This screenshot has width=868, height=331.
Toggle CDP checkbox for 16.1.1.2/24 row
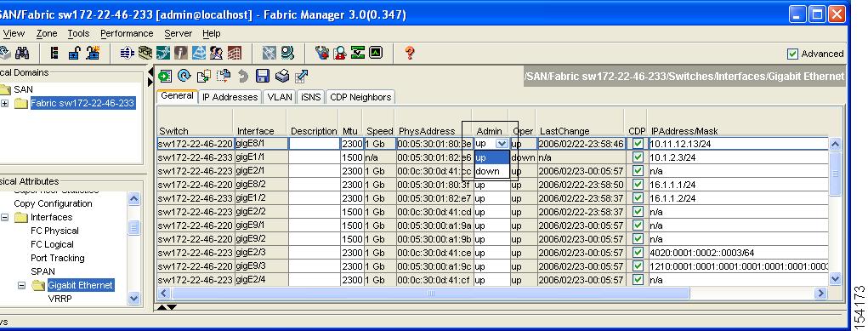tap(638, 198)
